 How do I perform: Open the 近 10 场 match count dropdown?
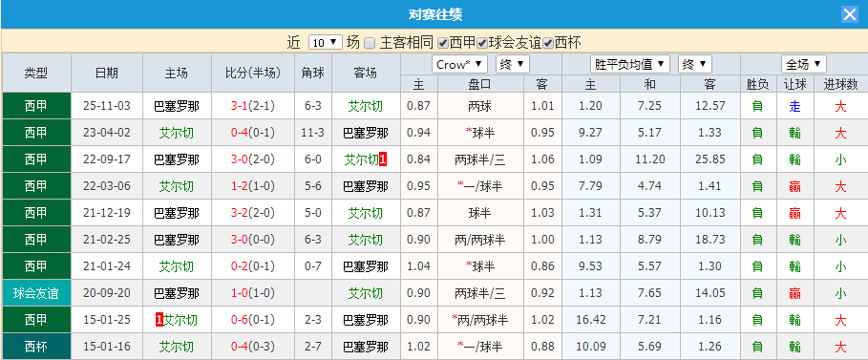pyautogui.click(x=325, y=42)
